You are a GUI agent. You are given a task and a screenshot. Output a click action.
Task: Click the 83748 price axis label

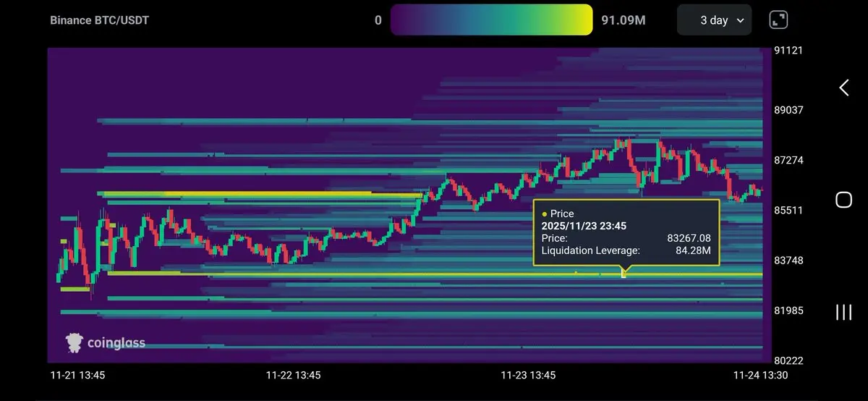[x=788, y=261]
